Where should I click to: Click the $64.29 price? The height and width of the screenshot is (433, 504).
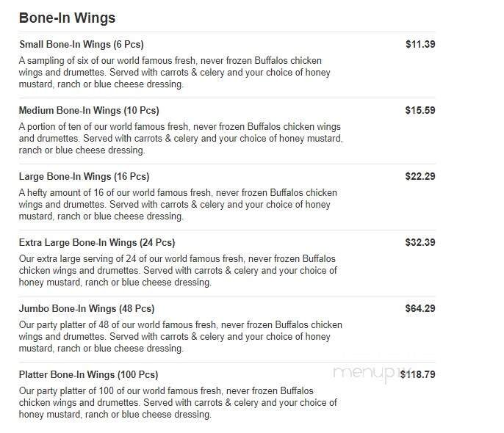[420, 308]
